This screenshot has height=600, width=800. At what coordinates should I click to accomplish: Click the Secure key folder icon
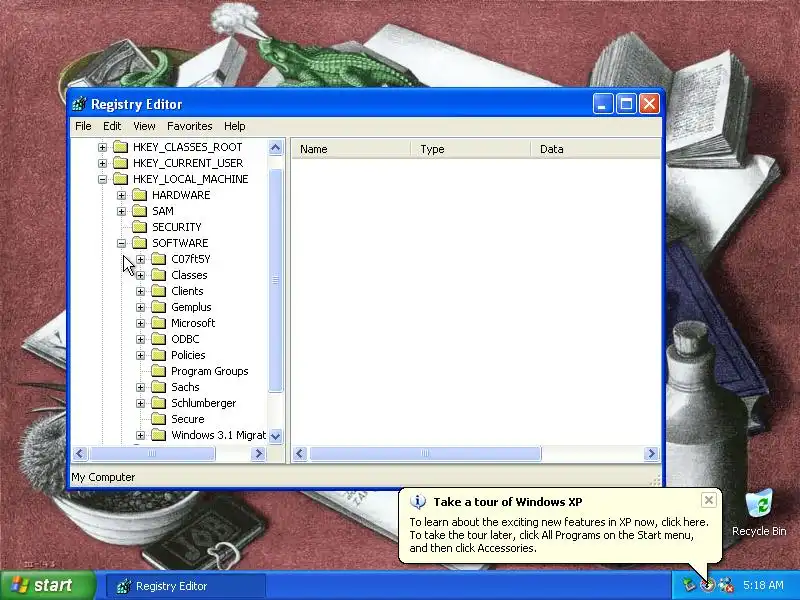pyautogui.click(x=159, y=419)
